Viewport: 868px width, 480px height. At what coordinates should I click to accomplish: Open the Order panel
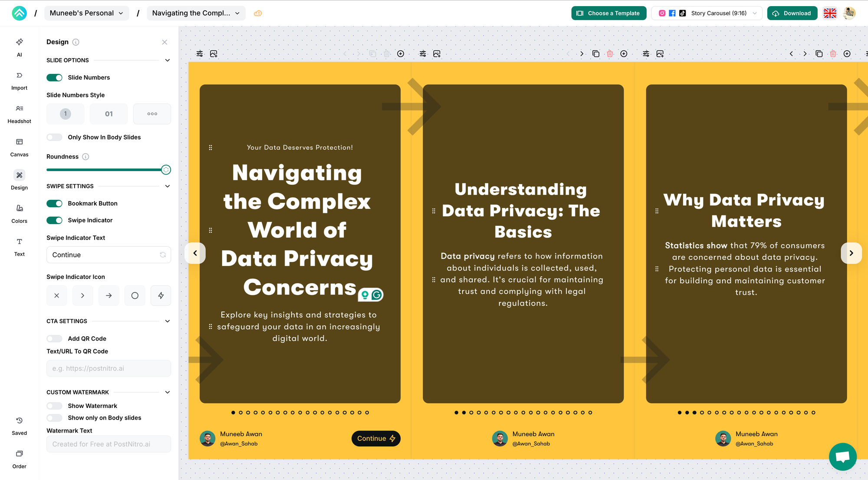tap(19, 459)
